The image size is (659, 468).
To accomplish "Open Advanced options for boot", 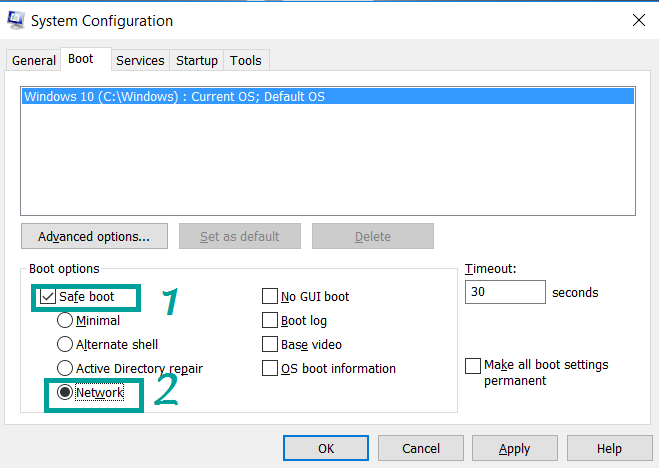I will [x=94, y=237].
